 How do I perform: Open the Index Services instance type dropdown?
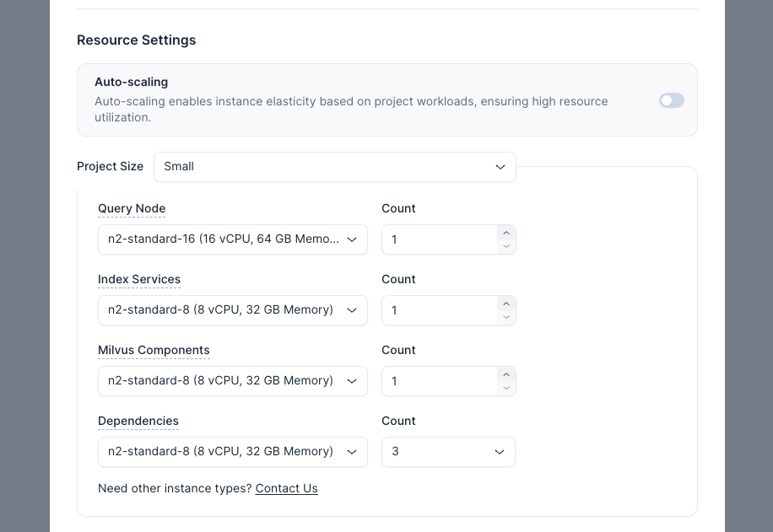point(232,310)
